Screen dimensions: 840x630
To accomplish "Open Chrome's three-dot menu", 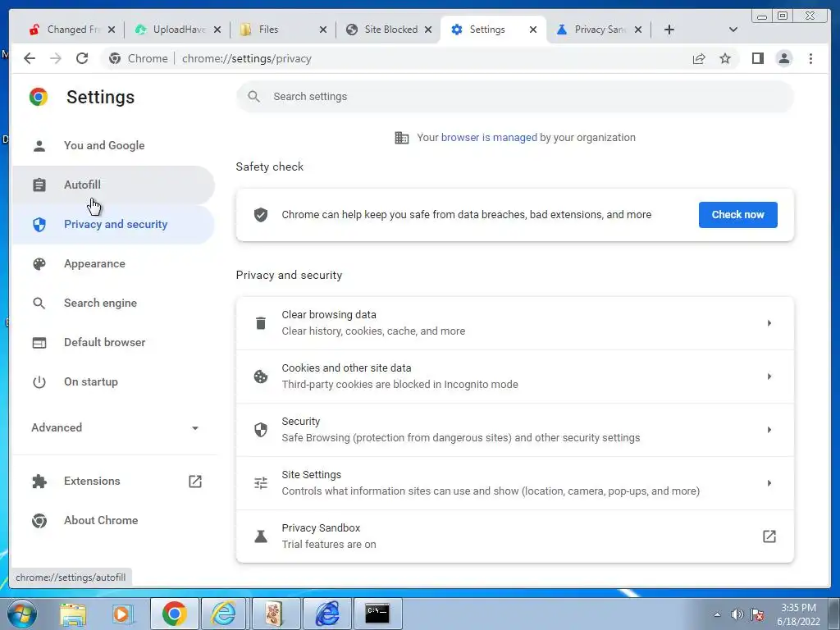I will tap(810, 58).
